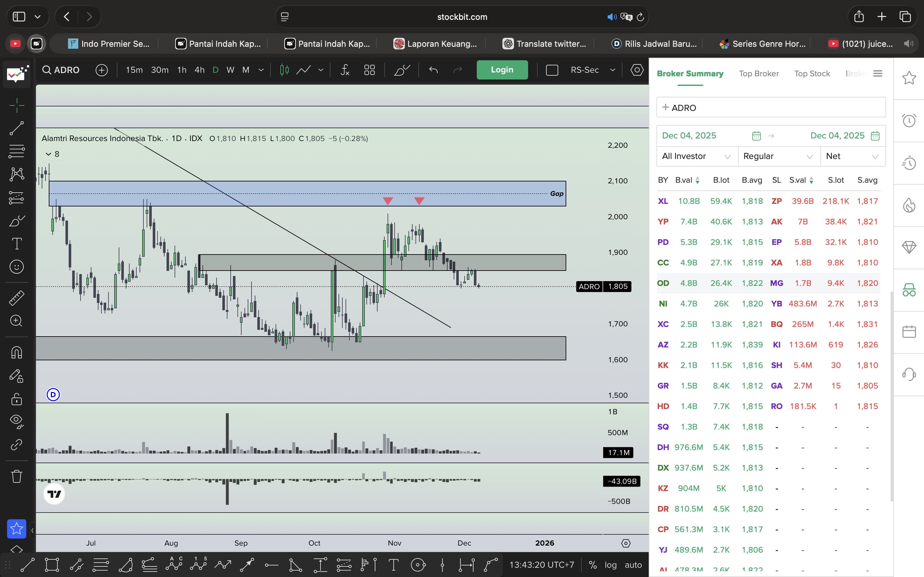
Task: Open the indicators fx menu
Action: [345, 70]
